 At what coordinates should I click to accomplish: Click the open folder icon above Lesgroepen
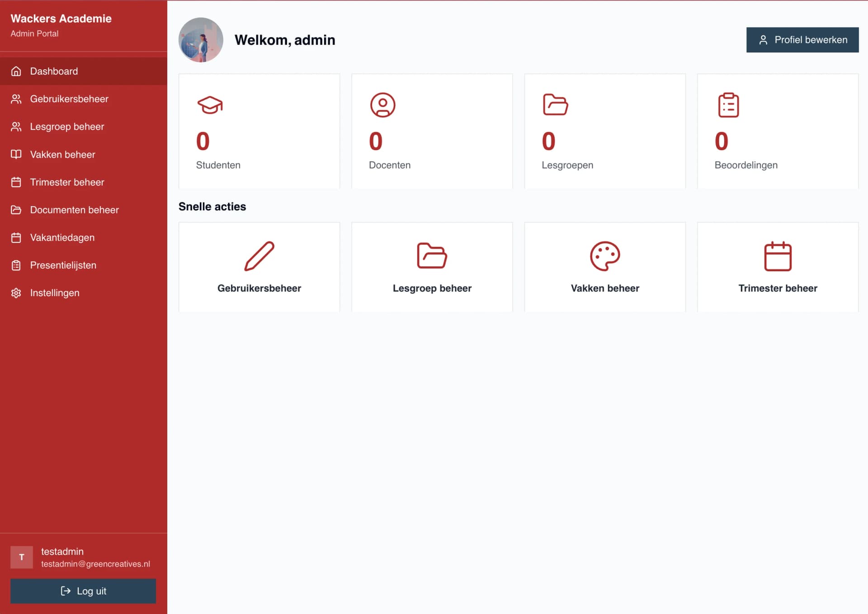(555, 105)
